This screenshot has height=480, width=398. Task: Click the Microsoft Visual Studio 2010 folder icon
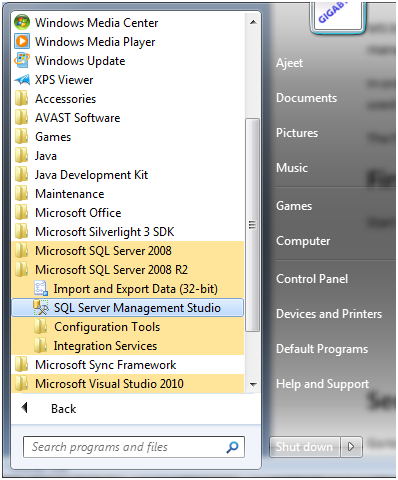(22, 384)
